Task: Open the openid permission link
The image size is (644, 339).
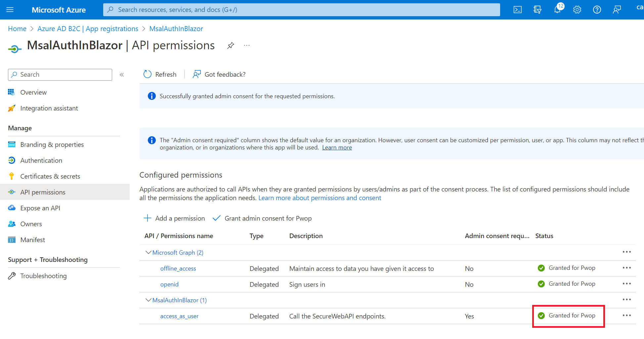Action: (x=169, y=284)
